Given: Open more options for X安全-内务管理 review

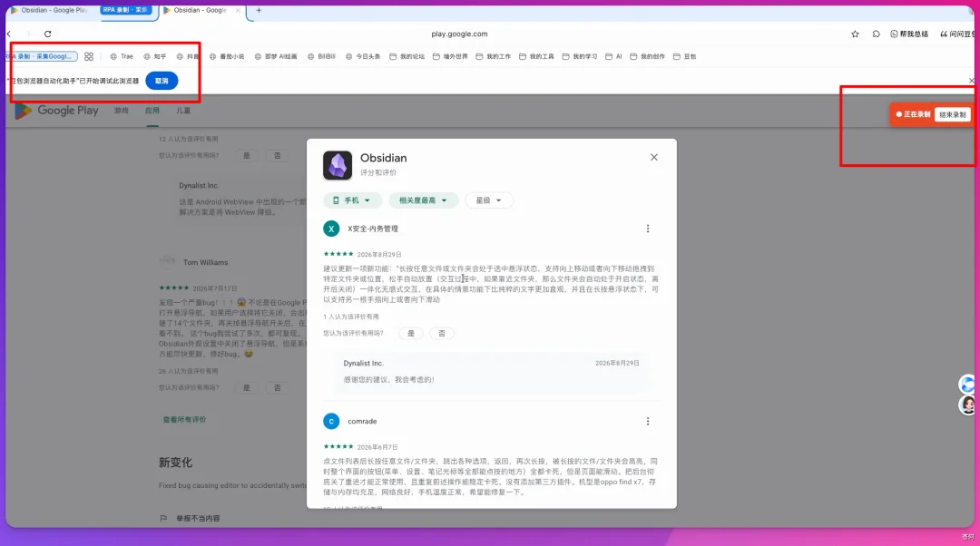Looking at the screenshot, I should [648, 229].
